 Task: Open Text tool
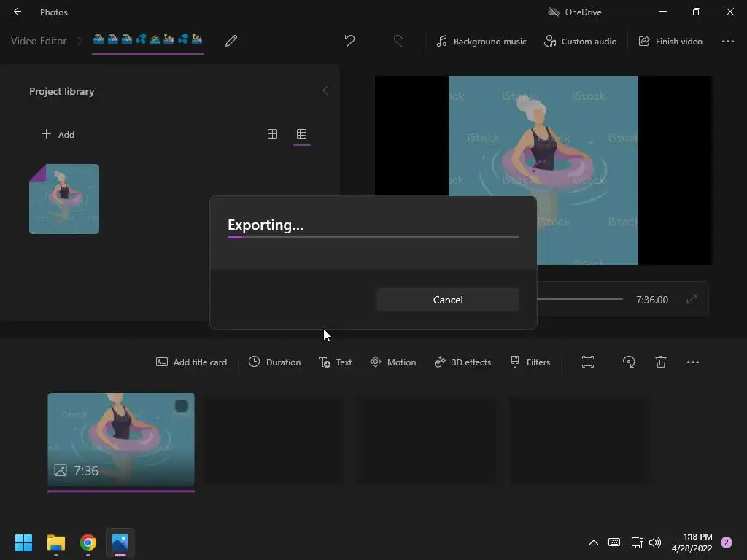coord(336,362)
